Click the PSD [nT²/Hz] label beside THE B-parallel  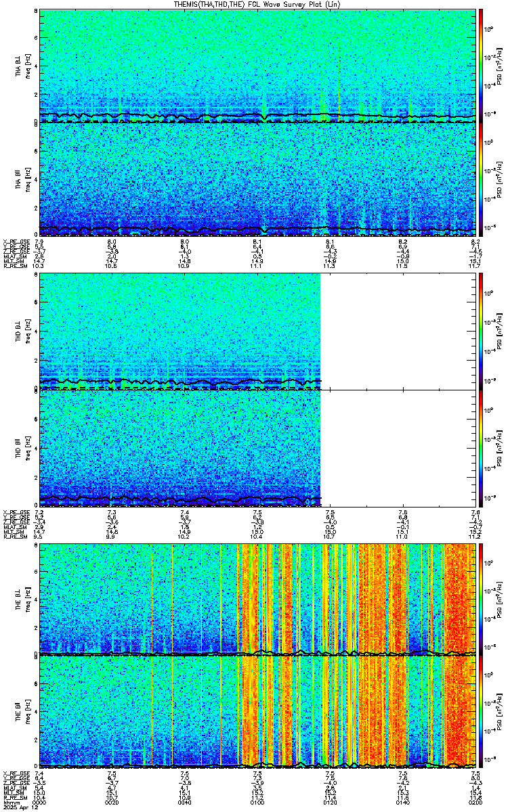point(500,713)
